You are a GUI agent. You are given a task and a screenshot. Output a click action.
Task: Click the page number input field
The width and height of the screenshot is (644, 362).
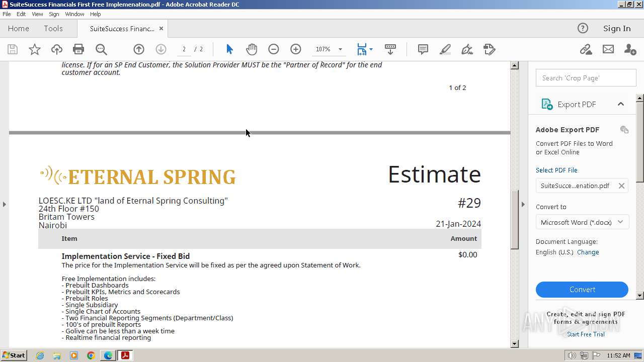point(184,49)
